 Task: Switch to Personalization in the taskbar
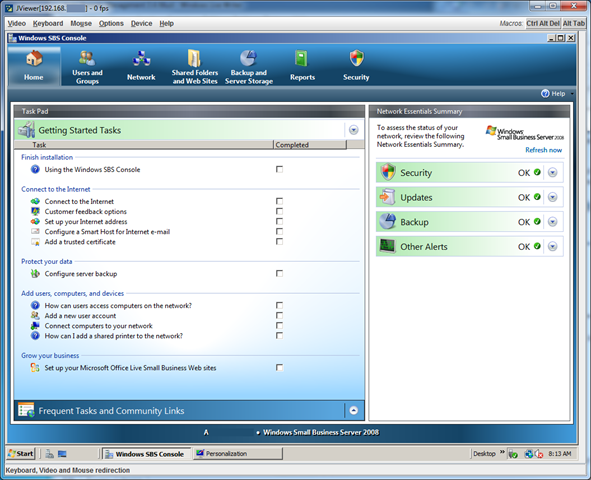(x=237, y=454)
